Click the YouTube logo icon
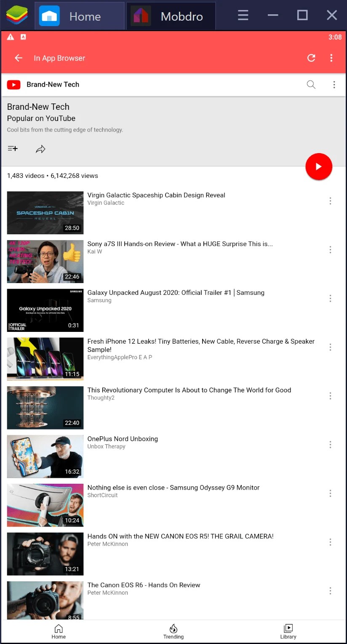347x644 pixels. (x=14, y=85)
